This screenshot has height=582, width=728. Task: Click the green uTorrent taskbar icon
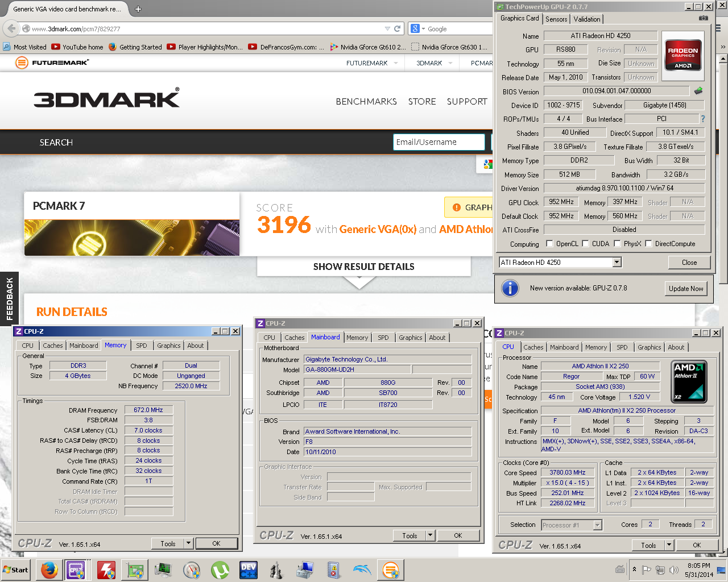coord(220,570)
